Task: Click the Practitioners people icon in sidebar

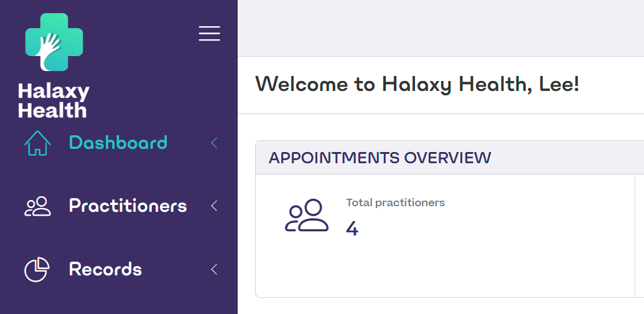Action: click(x=37, y=206)
